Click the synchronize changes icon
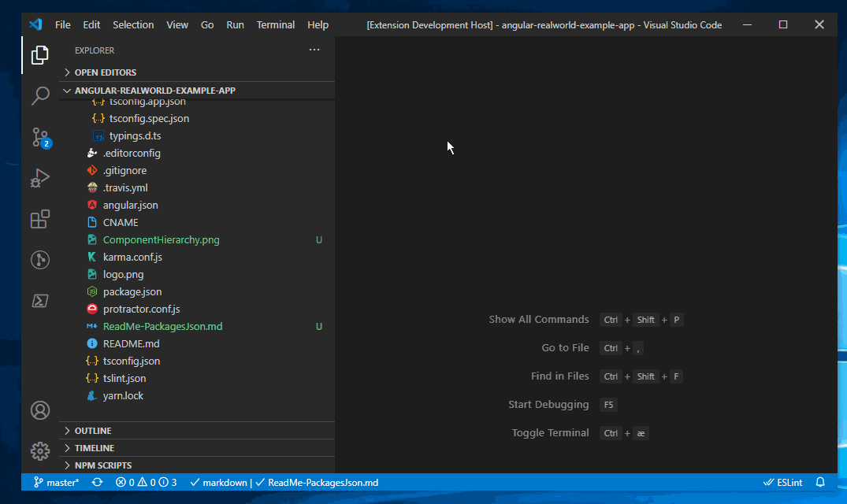This screenshot has height=504, width=847. [x=97, y=483]
